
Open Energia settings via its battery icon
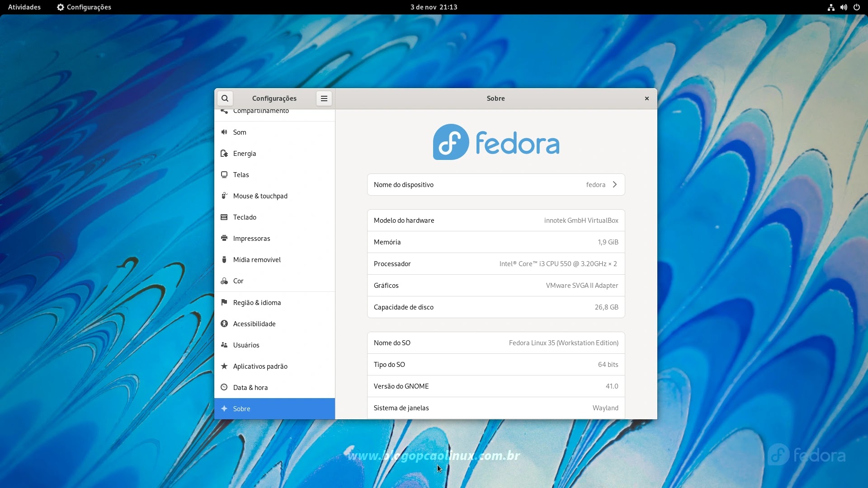225,153
